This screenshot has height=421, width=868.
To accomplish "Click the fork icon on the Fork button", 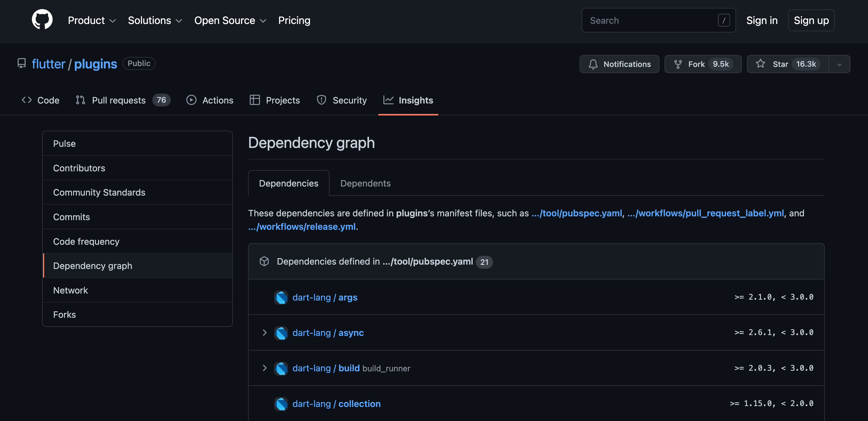I will click(x=678, y=64).
